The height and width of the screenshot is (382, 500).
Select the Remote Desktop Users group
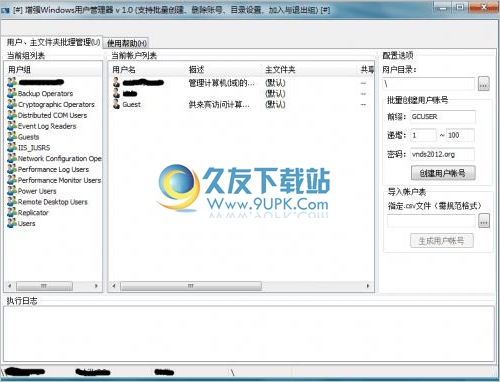click(x=53, y=202)
